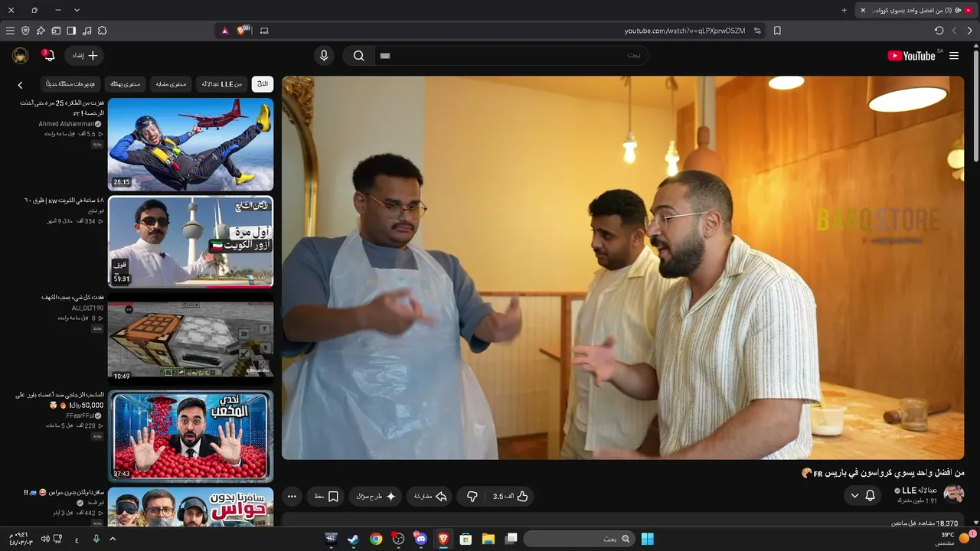This screenshot has width=980, height=551.
Task: Open the account avatar menu
Action: coord(21,56)
